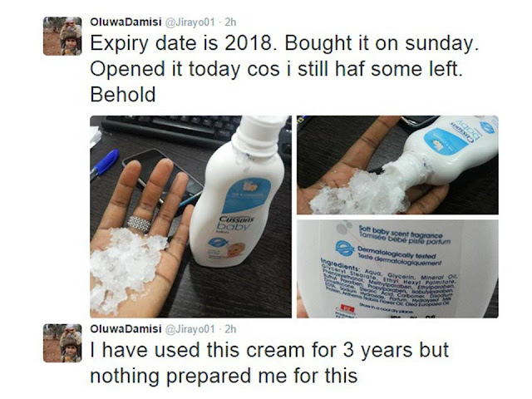This screenshot has height=399, width=532.
Task: Click the OluwaDamisi name on first tweet
Action: click(126, 22)
